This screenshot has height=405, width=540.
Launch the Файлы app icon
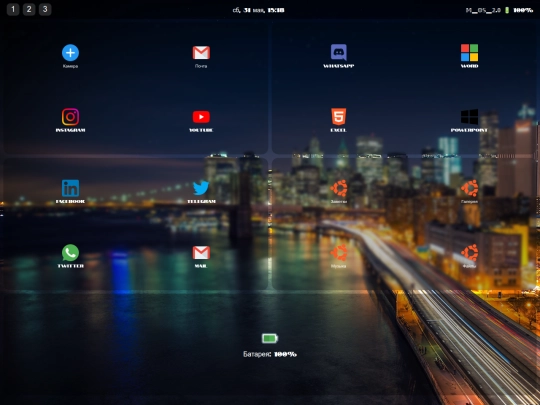click(x=469, y=253)
